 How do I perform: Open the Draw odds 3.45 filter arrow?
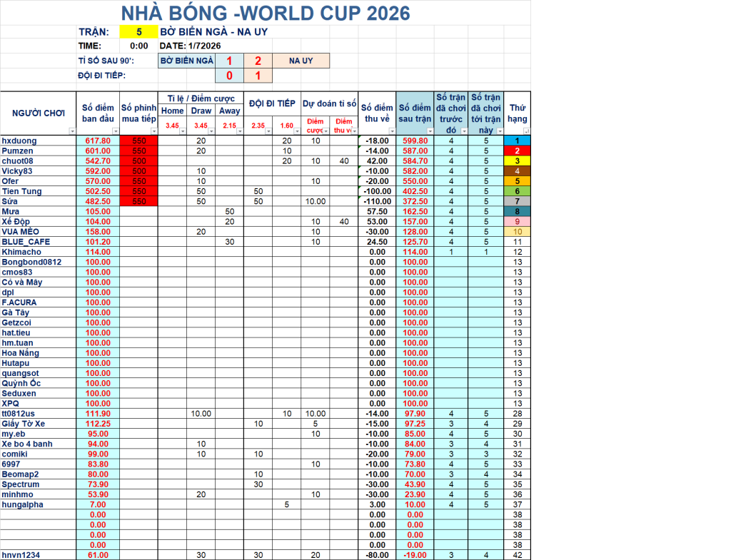(x=211, y=131)
